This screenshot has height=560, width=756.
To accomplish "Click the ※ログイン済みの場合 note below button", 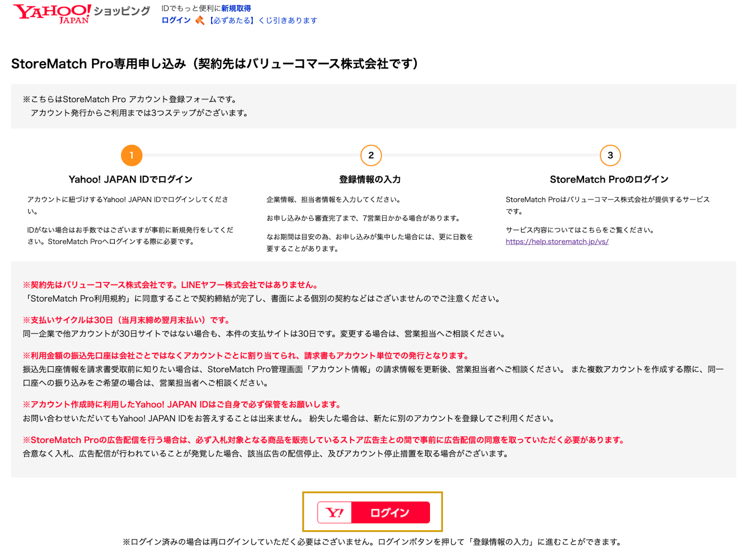I will 373,542.
